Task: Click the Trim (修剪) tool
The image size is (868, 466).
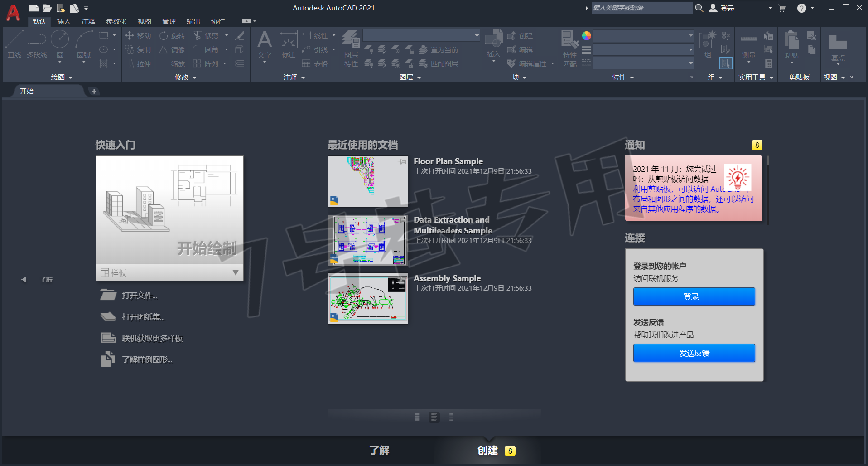Action: 206,35
